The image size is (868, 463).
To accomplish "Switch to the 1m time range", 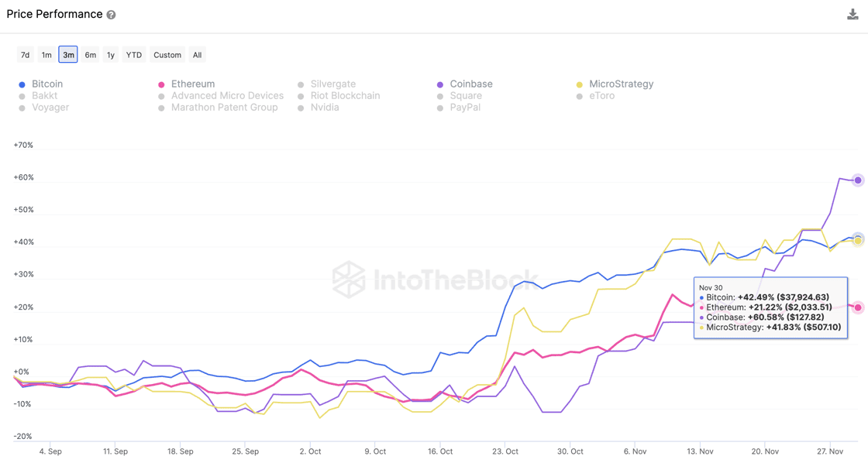I will (46, 55).
